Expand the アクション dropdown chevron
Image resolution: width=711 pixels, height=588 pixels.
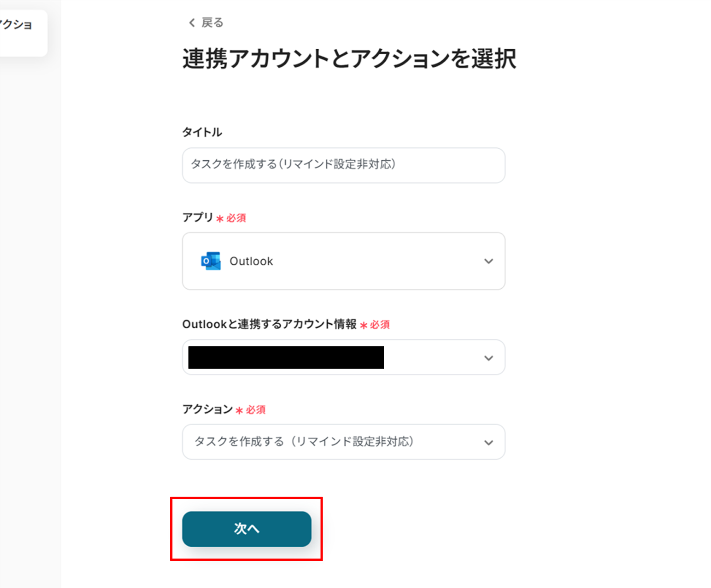tap(488, 442)
